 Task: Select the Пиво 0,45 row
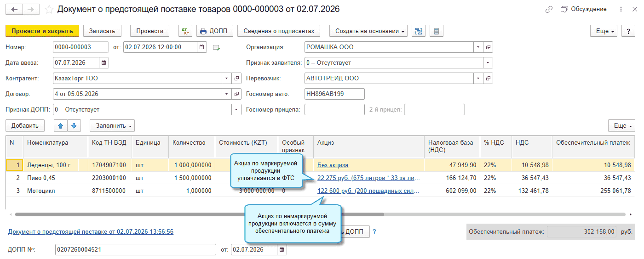[321, 178]
